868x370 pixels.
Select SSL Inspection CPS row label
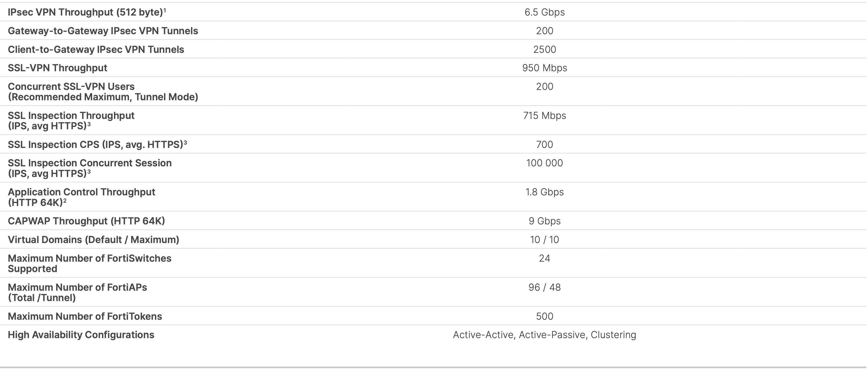click(x=97, y=144)
